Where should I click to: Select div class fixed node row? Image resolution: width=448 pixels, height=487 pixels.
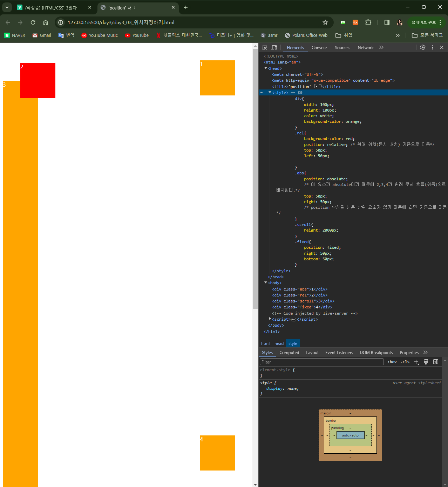[302, 307]
